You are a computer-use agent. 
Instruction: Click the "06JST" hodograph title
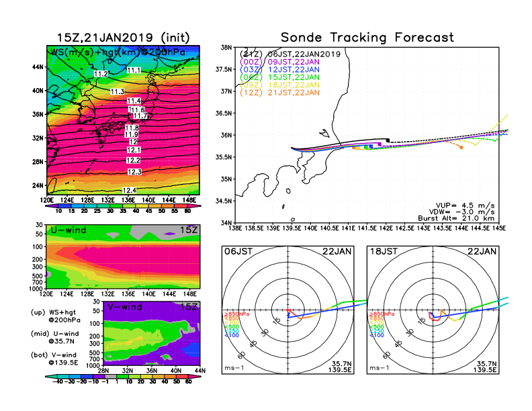pos(238,252)
